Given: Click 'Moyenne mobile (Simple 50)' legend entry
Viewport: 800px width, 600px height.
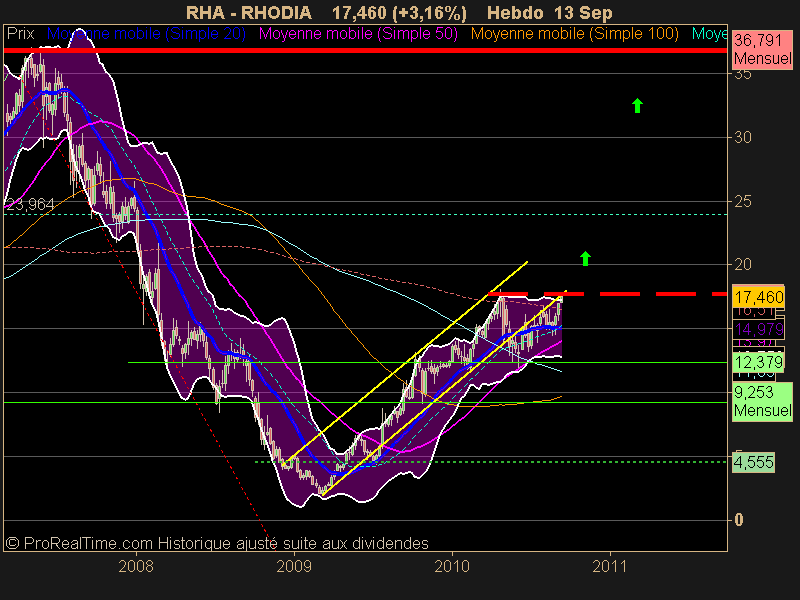Looking at the screenshot, I should (358, 34).
